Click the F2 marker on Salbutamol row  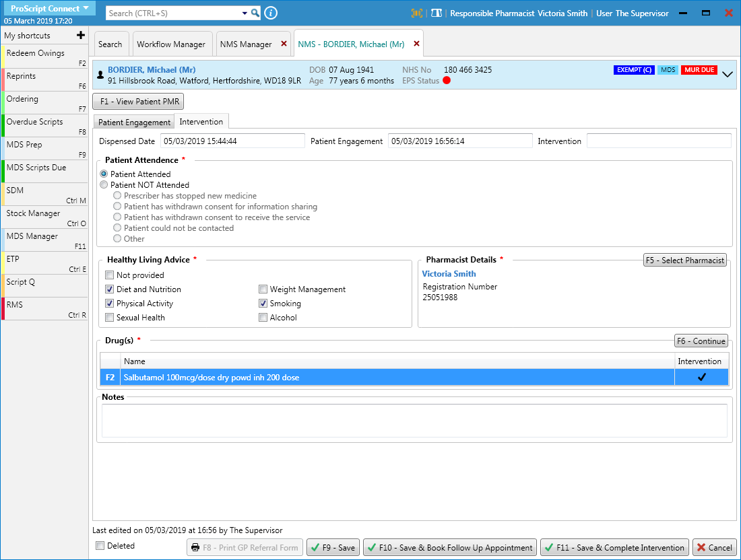coord(110,378)
